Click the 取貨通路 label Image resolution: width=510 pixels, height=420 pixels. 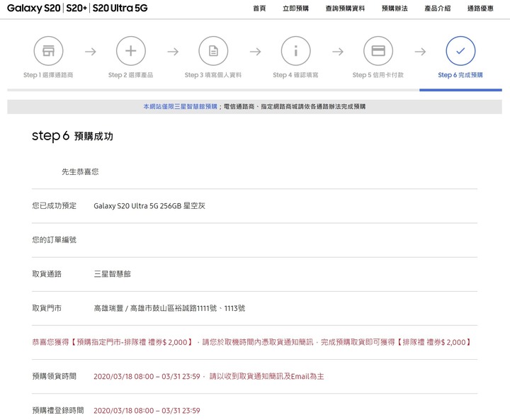(47, 274)
